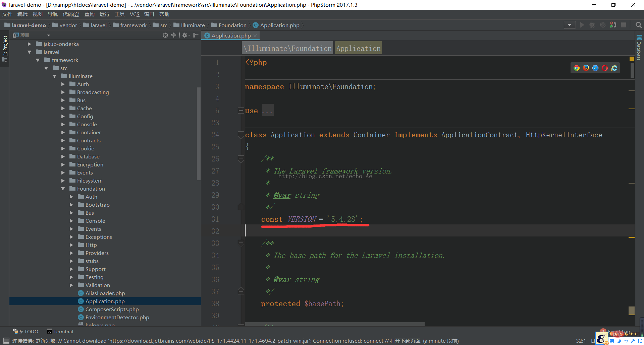Click the Search Everywhere magnifier icon
The image size is (644, 345).
pyautogui.click(x=638, y=25)
